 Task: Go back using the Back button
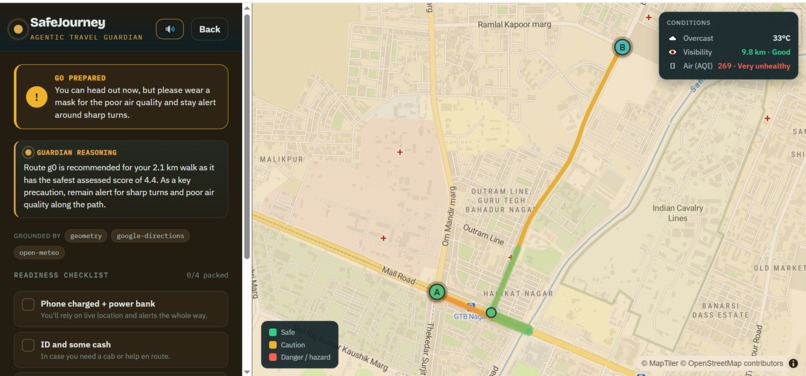click(x=210, y=29)
